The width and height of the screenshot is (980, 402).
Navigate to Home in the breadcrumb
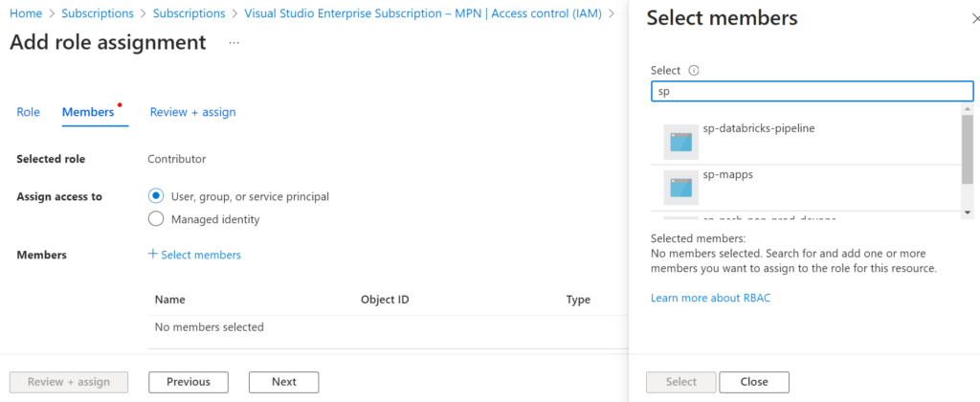coord(25,13)
